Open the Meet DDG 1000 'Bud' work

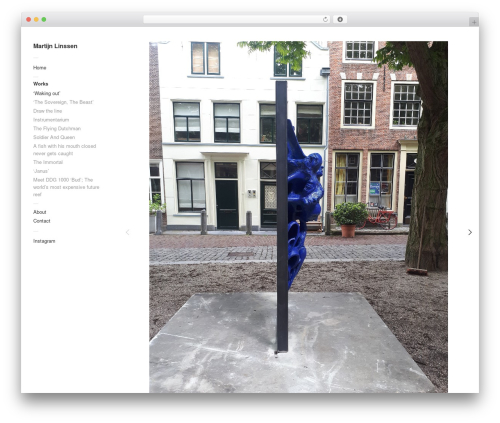tap(66, 187)
